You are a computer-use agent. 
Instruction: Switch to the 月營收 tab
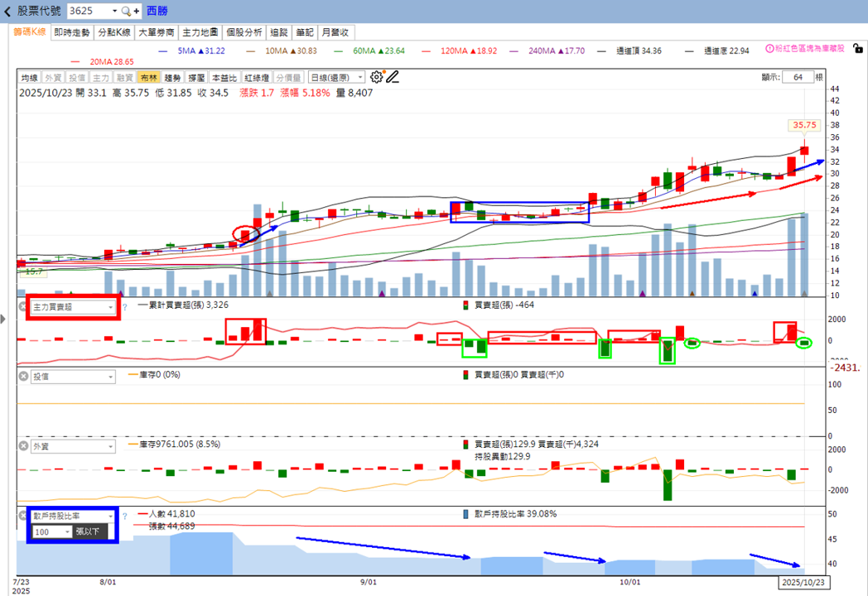coord(335,32)
